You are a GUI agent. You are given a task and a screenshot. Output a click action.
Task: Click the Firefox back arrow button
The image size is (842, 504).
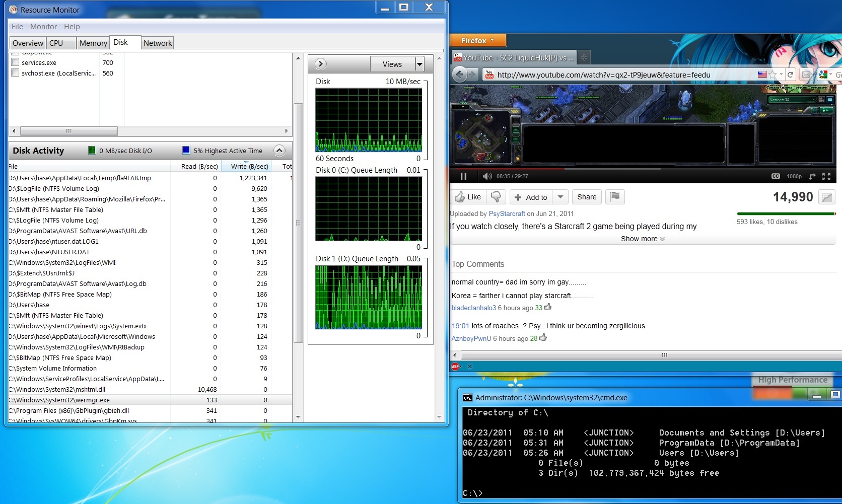click(459, 75)
